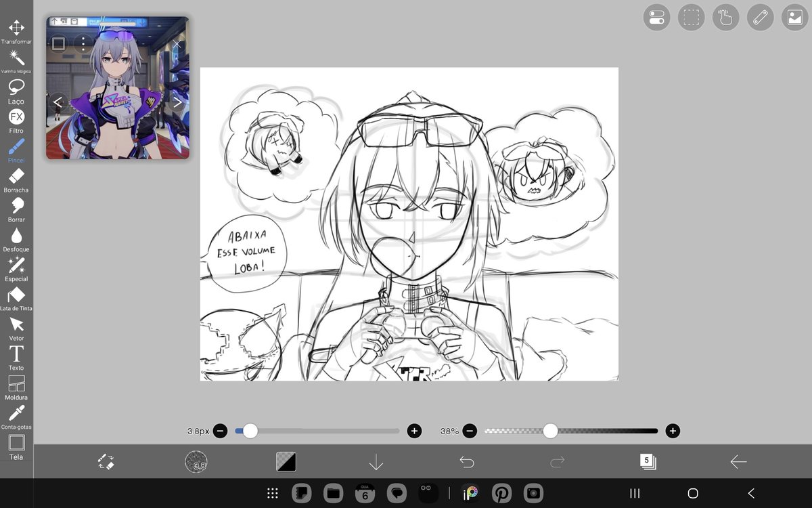Open the reference window three-dot menu

pyautogui.click(x=83, y=44)
